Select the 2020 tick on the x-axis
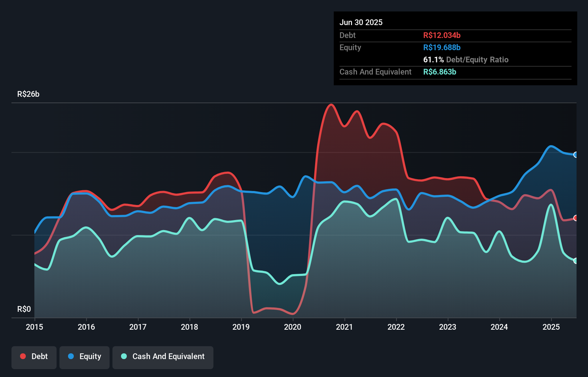Screen dimensions: 588x377 [x=293, y=327]
